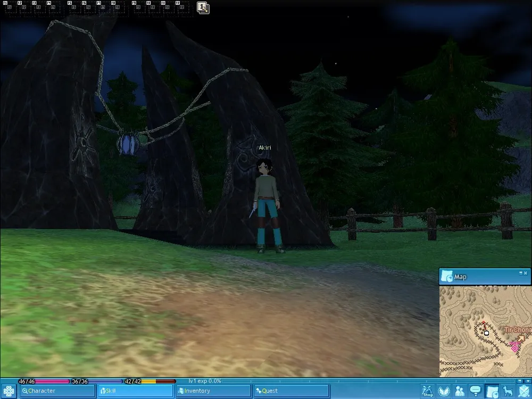Select the F7 hotkey slot
Image resolution: width=532 pixels, height=399 pixels.
click(x=104, y=7)
